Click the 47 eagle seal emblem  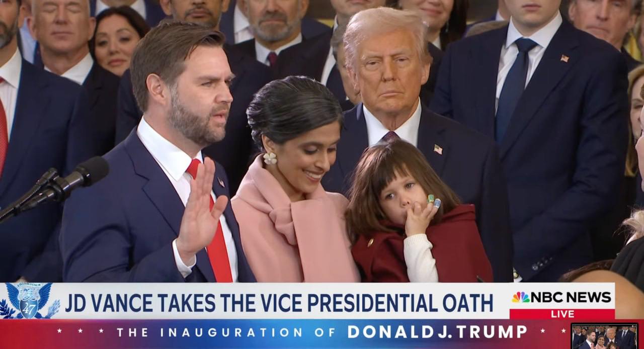click(29, 301)
